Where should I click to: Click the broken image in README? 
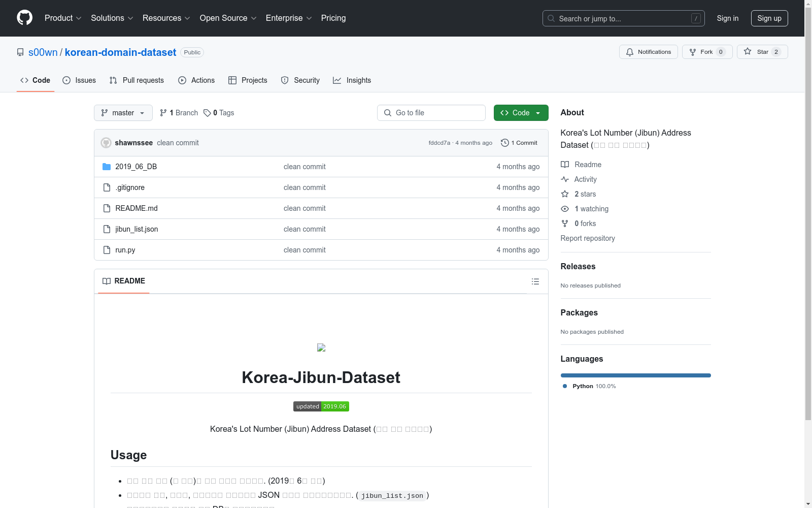coord(321,347)
